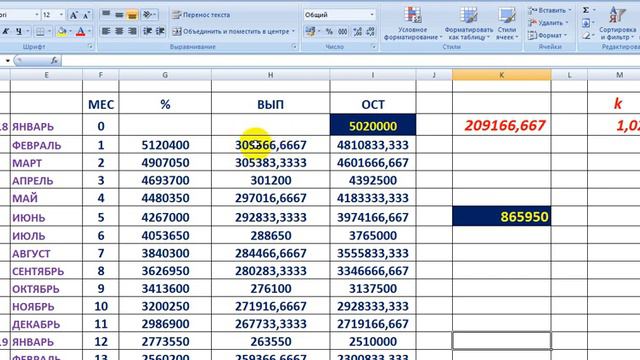Open Сортировка и фильтр menu
Viewport: 640px width, 360px height.
point(617,23)
